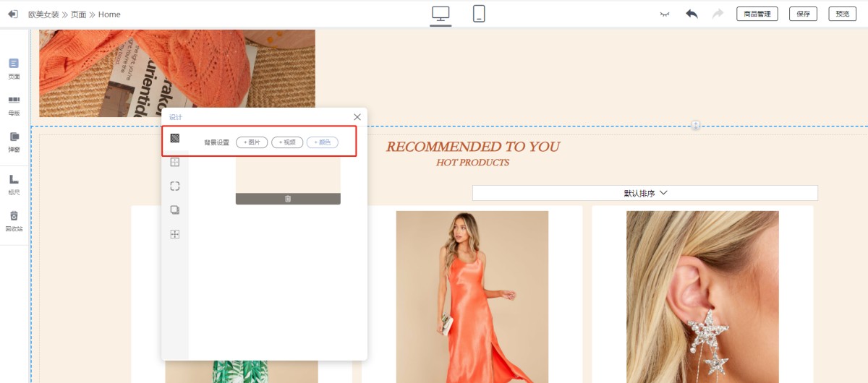Screen dimensions: 868x383
Task: Switch to desktop device view
Action: [441, 14]
